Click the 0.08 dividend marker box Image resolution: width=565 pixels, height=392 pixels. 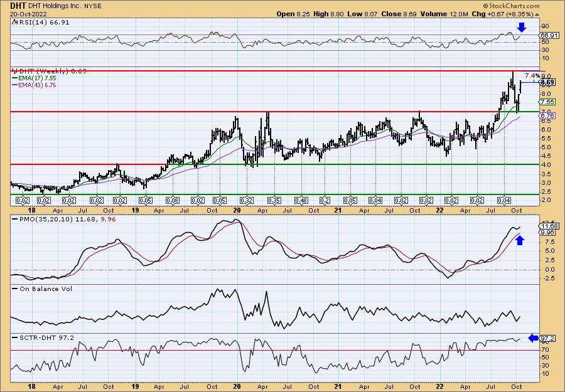(x=173, y=200)
